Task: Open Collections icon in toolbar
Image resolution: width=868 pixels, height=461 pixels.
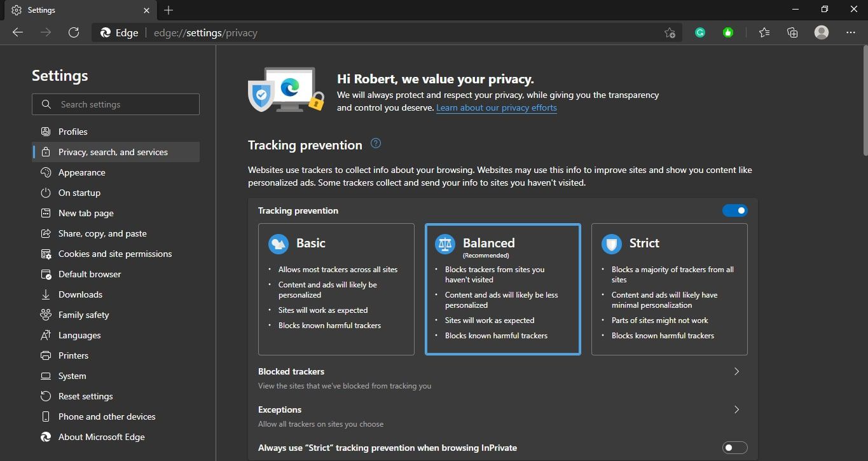Action: click(x=792, y=32)
